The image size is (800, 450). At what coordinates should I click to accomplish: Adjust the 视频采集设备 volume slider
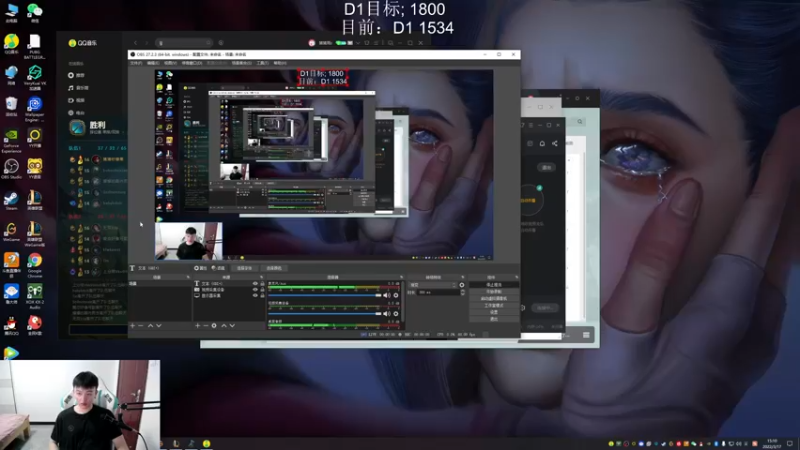click(324, 314)
